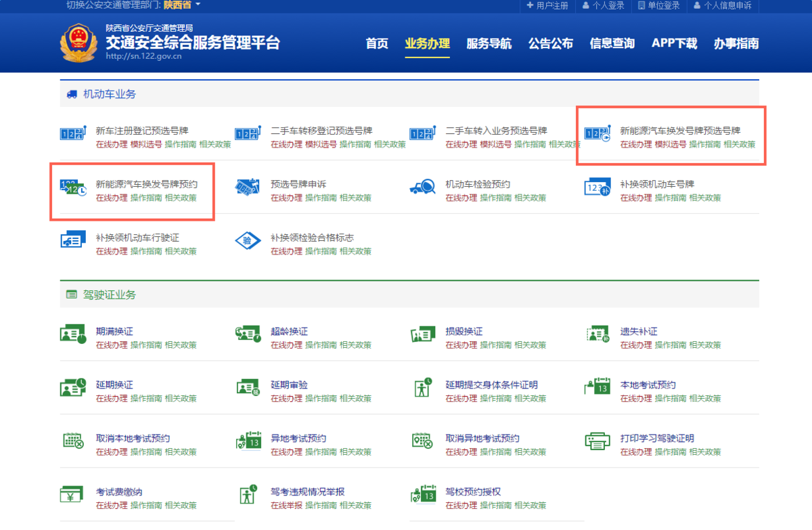The image size is (812, 530).
Task: Open the 业务办理 navigation tab
Action: 427,44
